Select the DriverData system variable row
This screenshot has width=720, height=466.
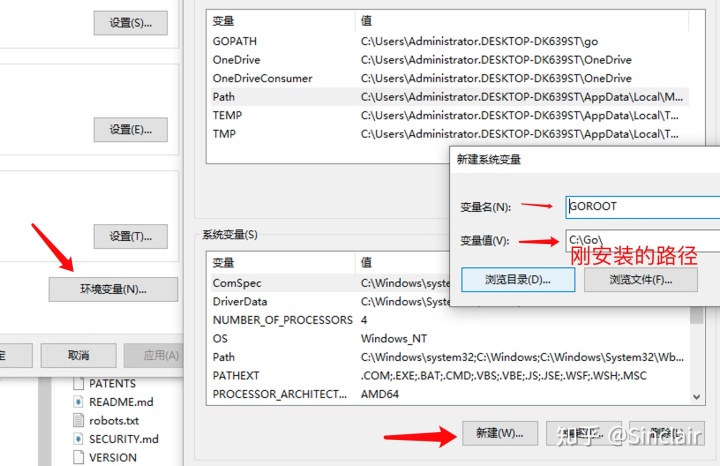[x=331, y=302]
